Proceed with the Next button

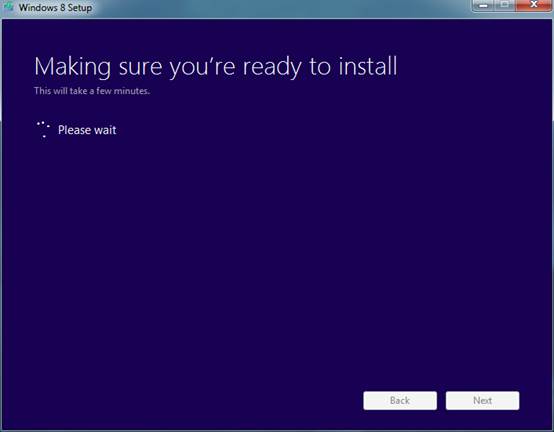[483, 401]
